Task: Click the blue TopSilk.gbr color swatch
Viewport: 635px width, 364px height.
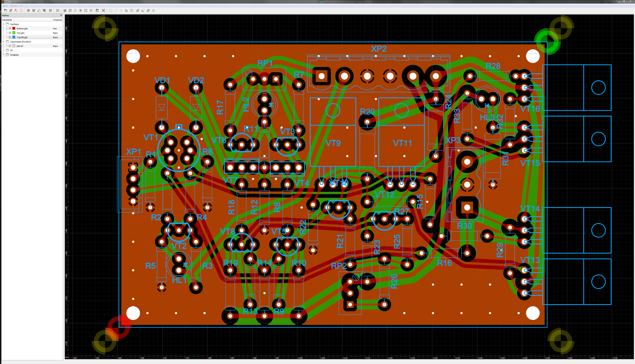Action: tap(14, 37)
